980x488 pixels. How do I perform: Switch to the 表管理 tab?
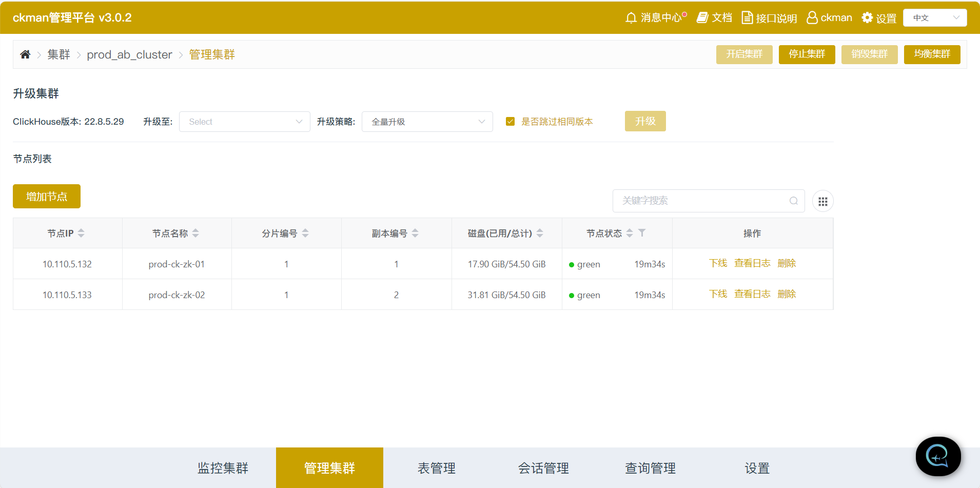(x=437, y=468)
